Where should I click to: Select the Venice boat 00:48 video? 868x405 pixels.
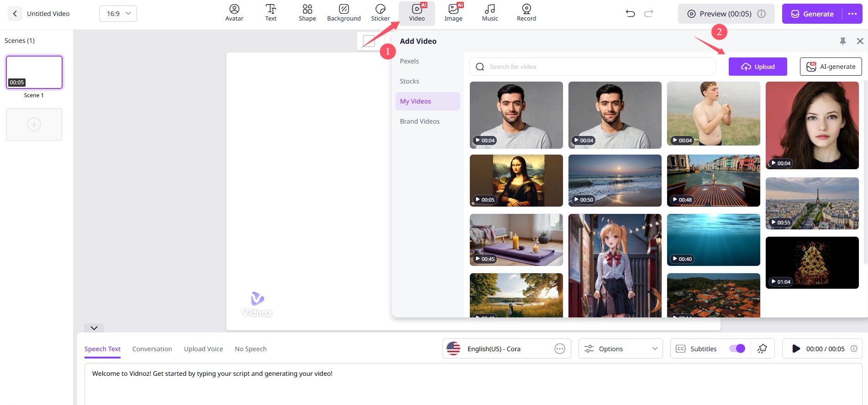(714, 181)
